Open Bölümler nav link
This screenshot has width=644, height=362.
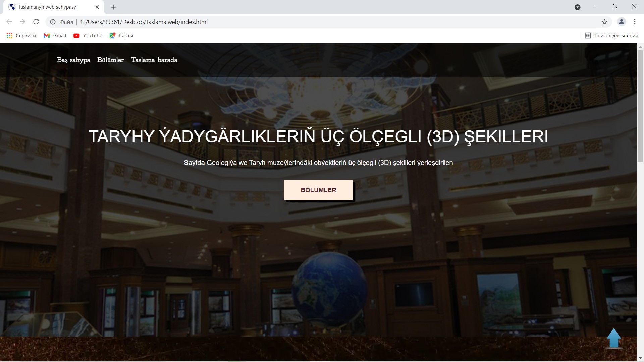click(111, 60)
